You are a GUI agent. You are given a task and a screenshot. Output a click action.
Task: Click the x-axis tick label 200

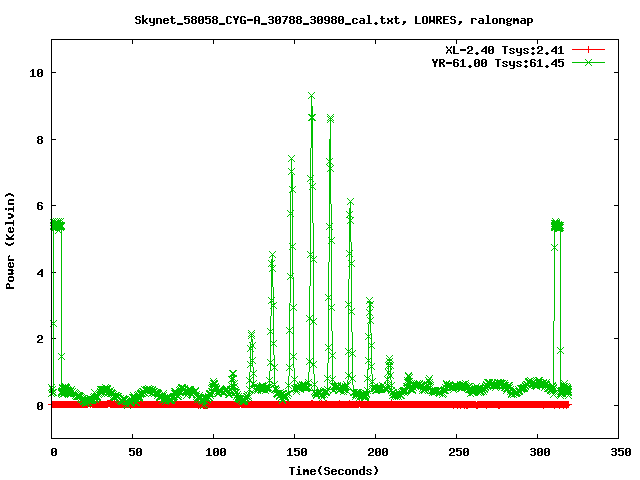378,452
